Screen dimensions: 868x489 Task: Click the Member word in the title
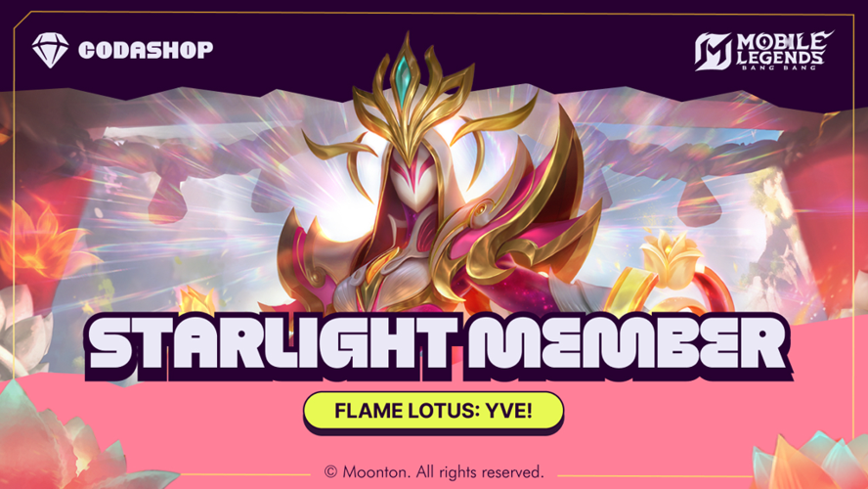coord(627,344)
